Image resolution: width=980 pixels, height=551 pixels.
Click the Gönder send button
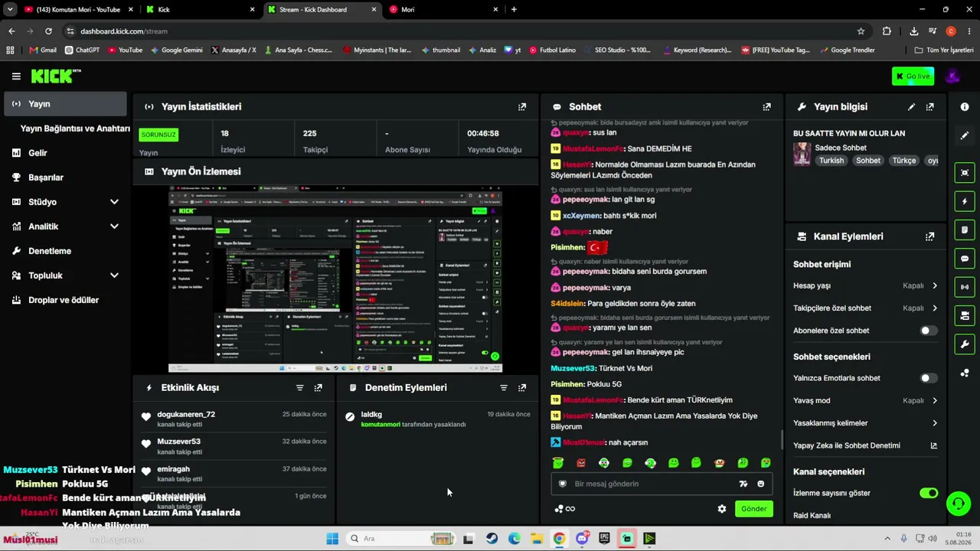pos(753,509)
